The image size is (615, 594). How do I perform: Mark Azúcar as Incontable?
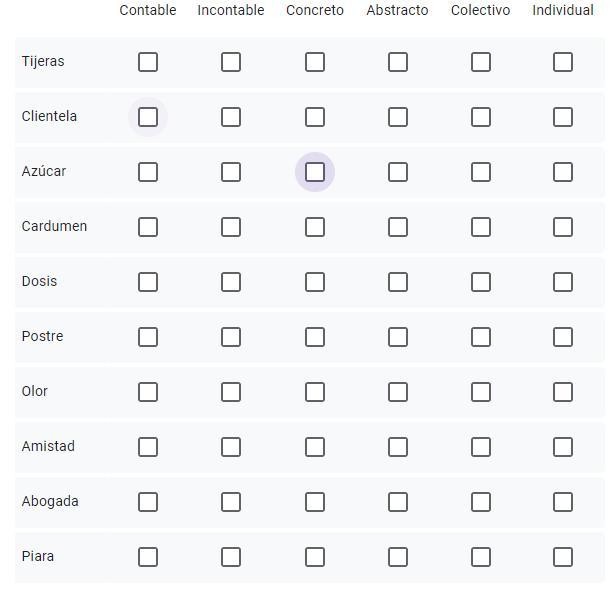click(231, 172)
